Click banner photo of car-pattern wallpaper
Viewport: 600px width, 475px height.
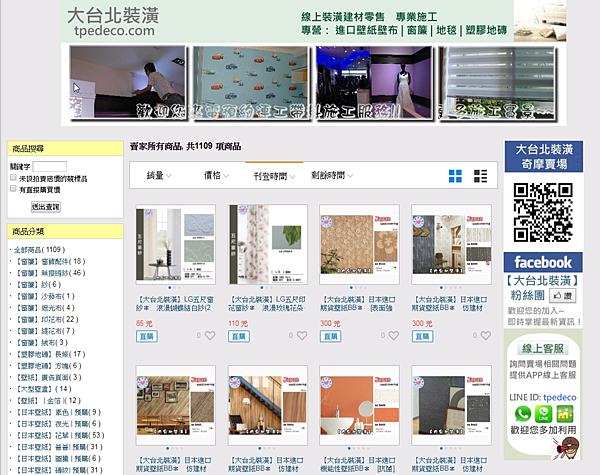pyautogui.click(x=251, y=83)
